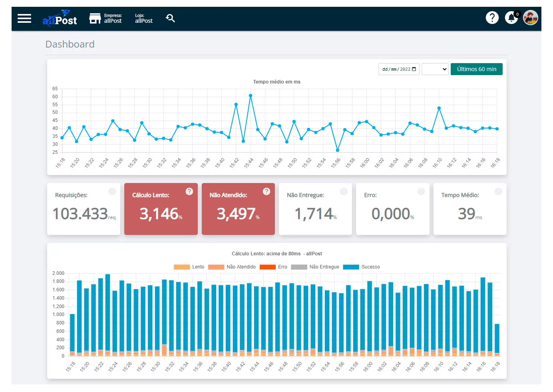Click the allPost logo
The width and height of the screenshot is (553, 392).
point(59,18)
